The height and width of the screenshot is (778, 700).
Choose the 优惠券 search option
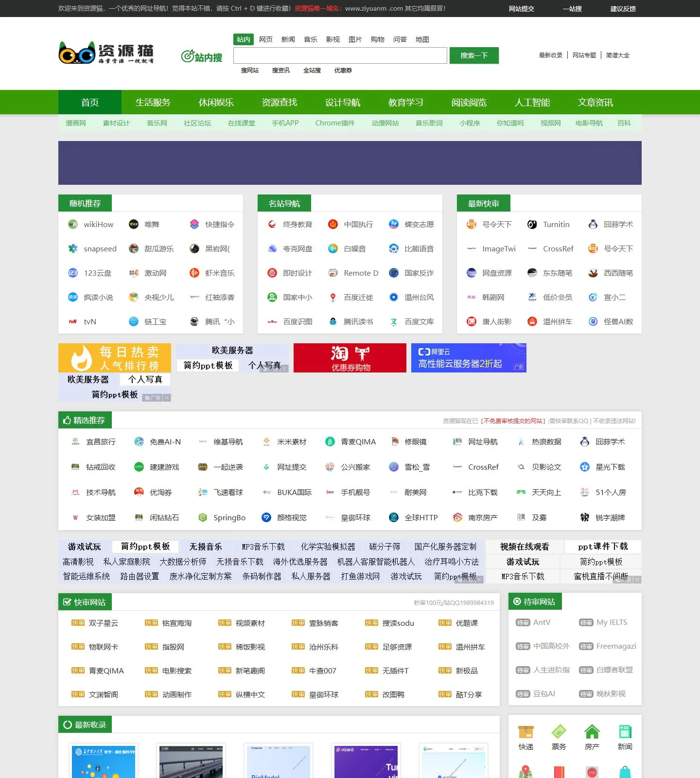(343, 71)
